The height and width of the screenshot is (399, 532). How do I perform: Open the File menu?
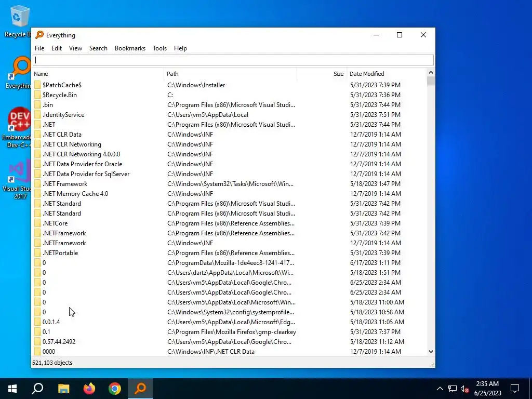pos(39,48)
